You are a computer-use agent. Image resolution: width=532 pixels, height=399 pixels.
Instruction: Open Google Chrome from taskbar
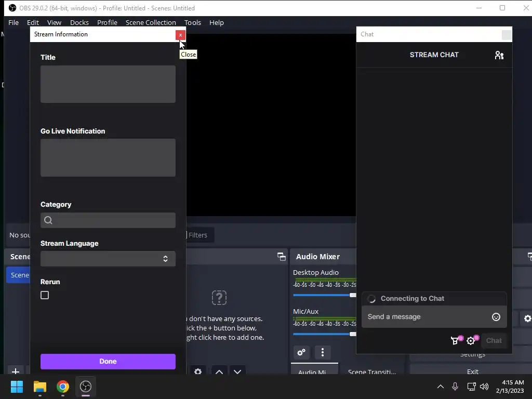[63, 387]
